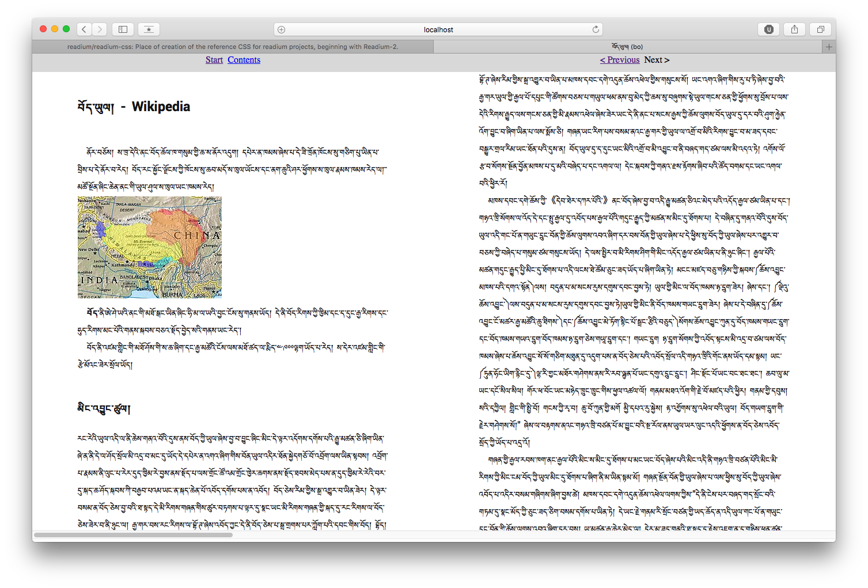Screen dimensions: 868x588
Task: Click the browser forward arrow
Action: [x=100, y=29]
